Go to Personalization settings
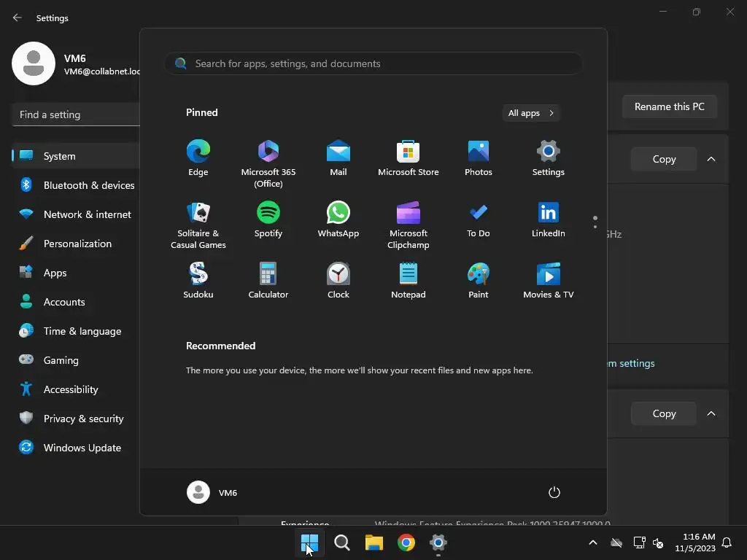Image resolution: width=747 pixels, height=560 pixels. click(x=76, y=244)
